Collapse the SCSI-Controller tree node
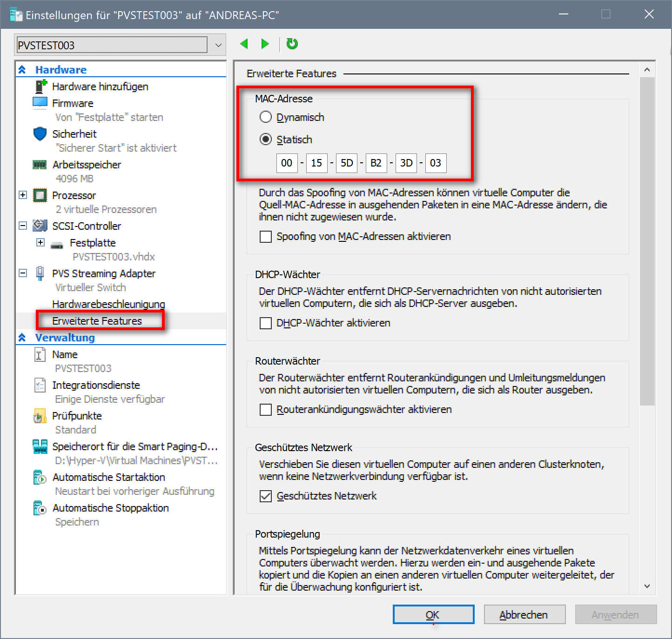 click(x=23, y=226)
